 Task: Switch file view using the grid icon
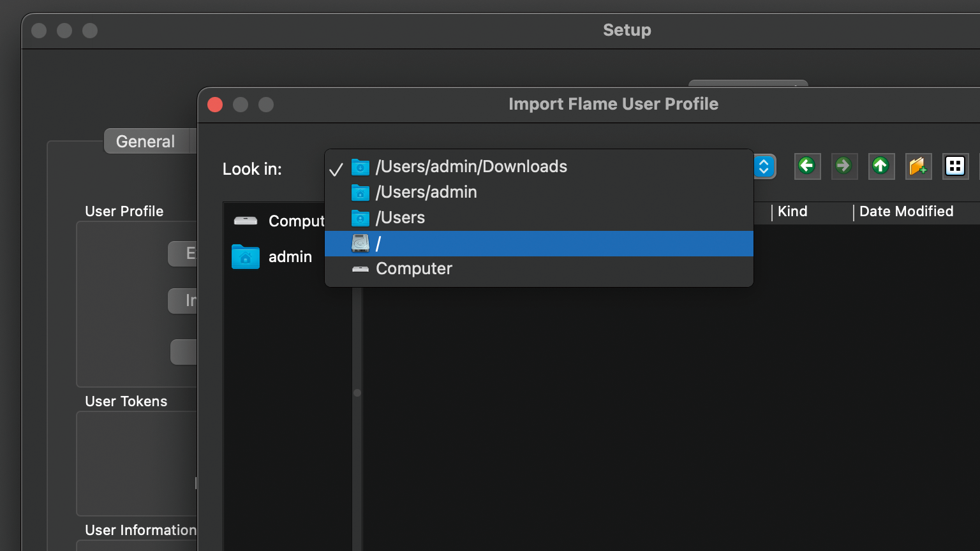955,166
